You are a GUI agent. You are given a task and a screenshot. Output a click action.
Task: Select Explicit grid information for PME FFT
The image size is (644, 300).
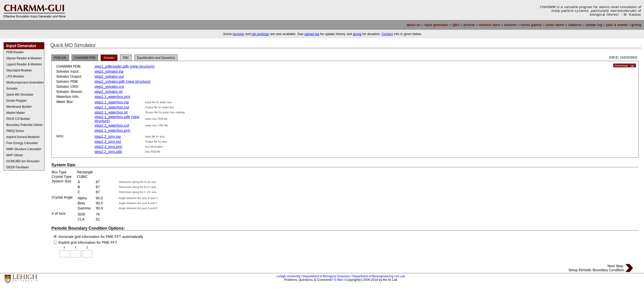(x=55, y=242)
